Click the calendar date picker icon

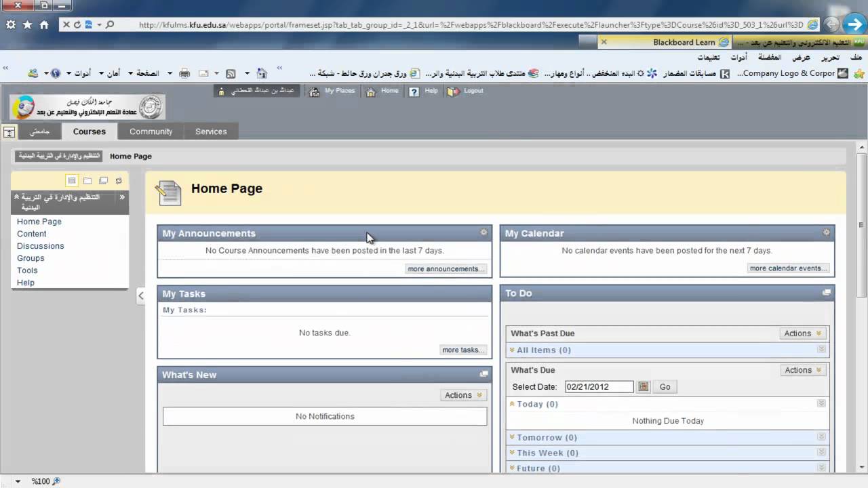(x=644, y=387)
